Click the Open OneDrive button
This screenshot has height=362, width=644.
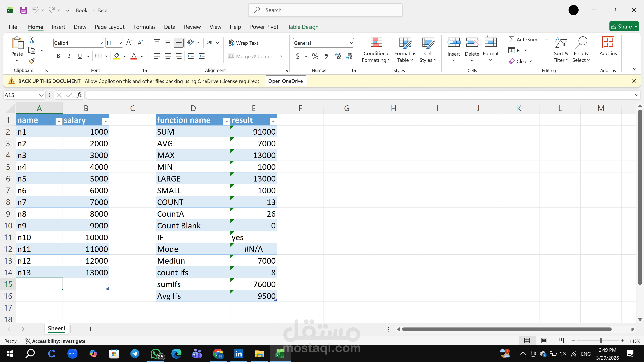(286, 81)
